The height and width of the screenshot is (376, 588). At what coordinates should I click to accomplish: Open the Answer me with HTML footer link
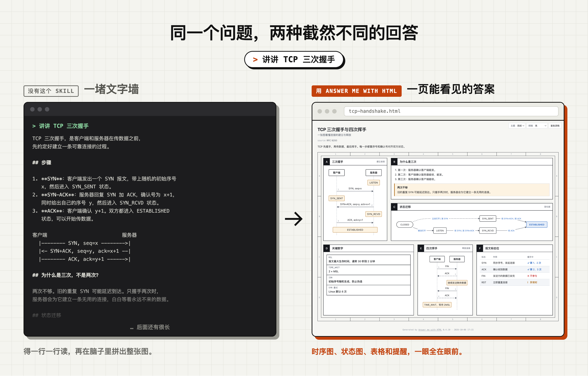coord(430,330)
